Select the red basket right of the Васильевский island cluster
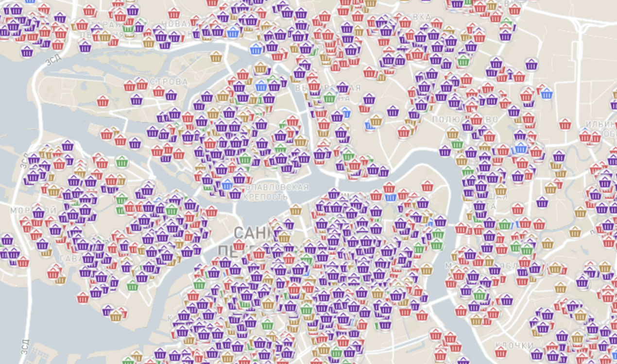The width and height of the screenshot is (617, 364). coord(211,211)
